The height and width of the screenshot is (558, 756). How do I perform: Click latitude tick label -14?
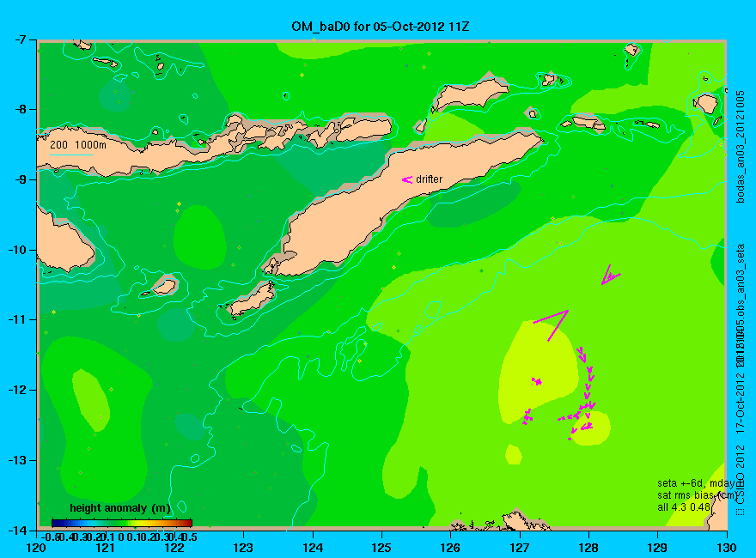pos(19,530)
